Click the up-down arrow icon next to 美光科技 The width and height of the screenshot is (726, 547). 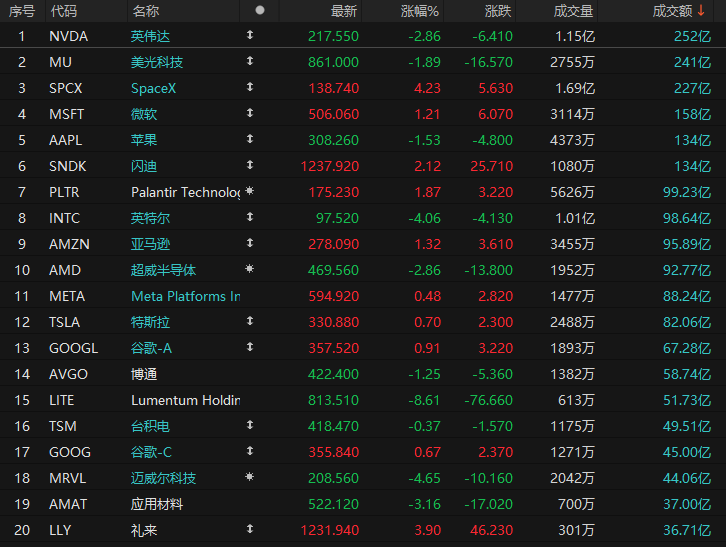(250, 61)
